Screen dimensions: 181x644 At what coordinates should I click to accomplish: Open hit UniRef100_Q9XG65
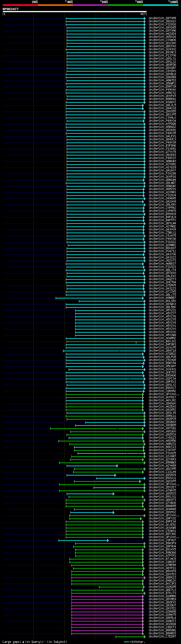click(162, 28)
